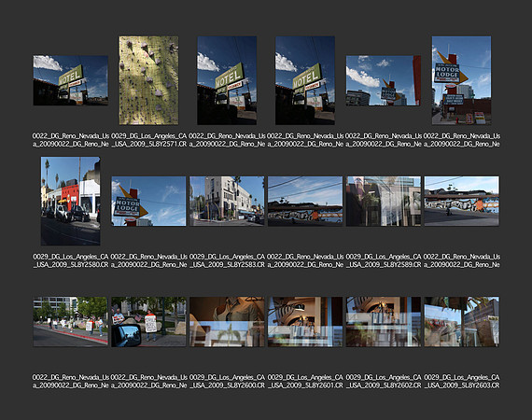Open thumbnail captioned 5L8Y2601
The width and height of the screenshot is (532, 420).
(305, 322)
